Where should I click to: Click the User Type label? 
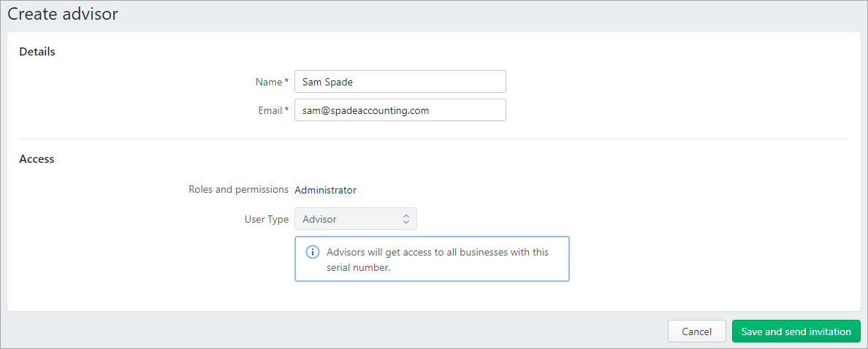[x=266, y=219]
